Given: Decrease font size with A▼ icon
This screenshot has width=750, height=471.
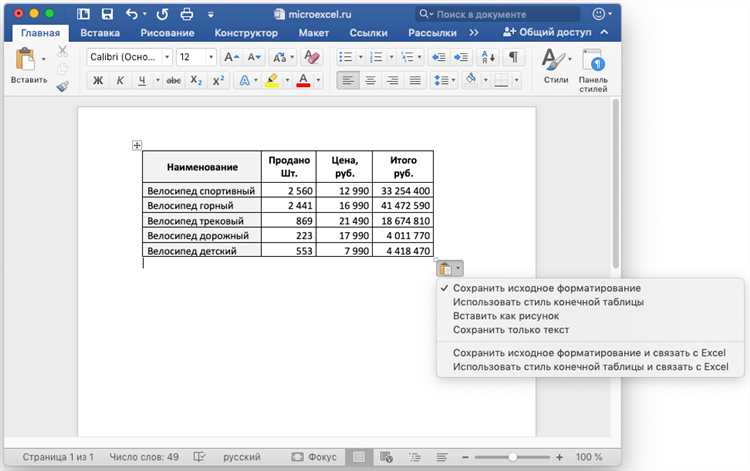Looking at the screenshot, I should pos(254,57).
